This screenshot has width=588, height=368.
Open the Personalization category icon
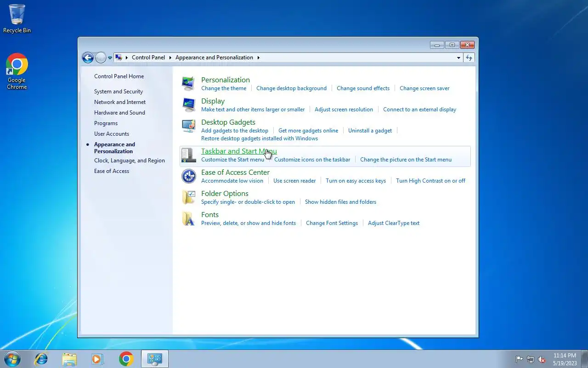[188, 84]
